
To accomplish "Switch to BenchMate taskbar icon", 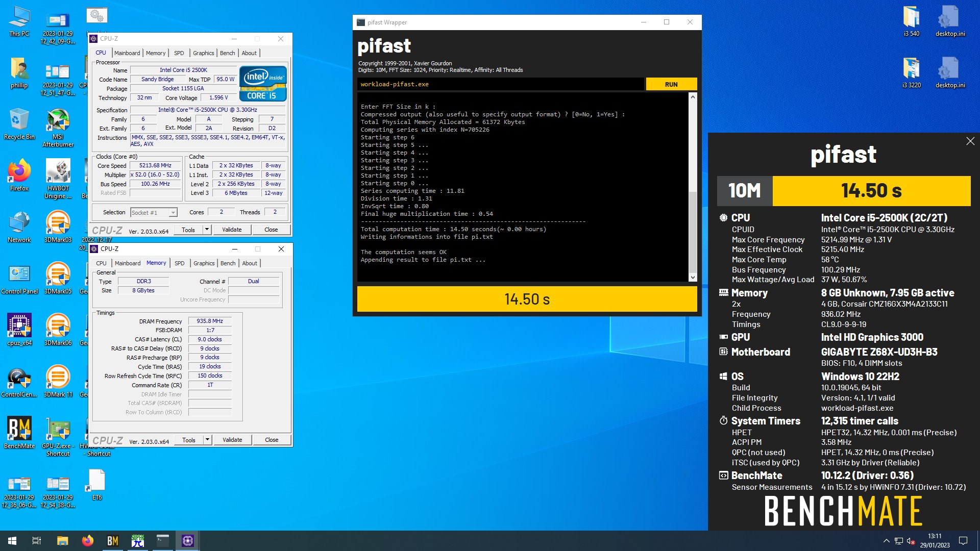I will [112, 541].
